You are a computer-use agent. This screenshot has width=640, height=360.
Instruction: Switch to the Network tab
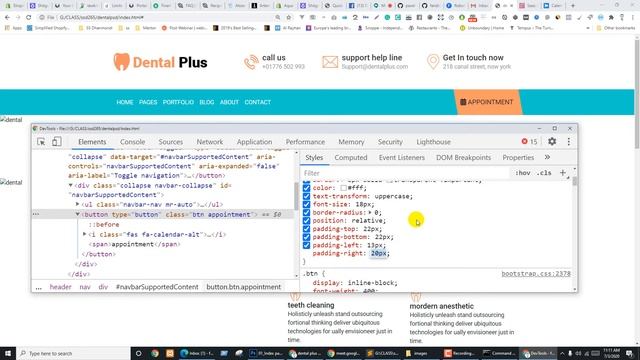(210, 142)
